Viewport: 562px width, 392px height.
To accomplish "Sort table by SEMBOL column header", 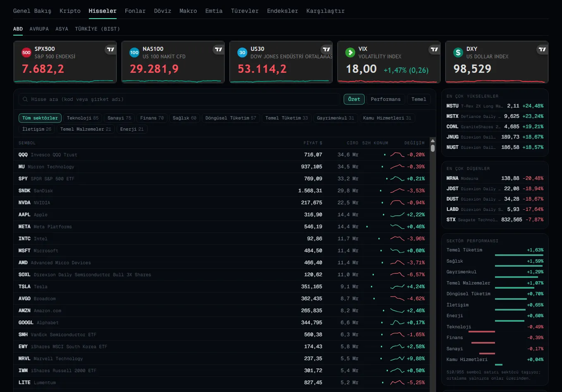I will (27, 143).
